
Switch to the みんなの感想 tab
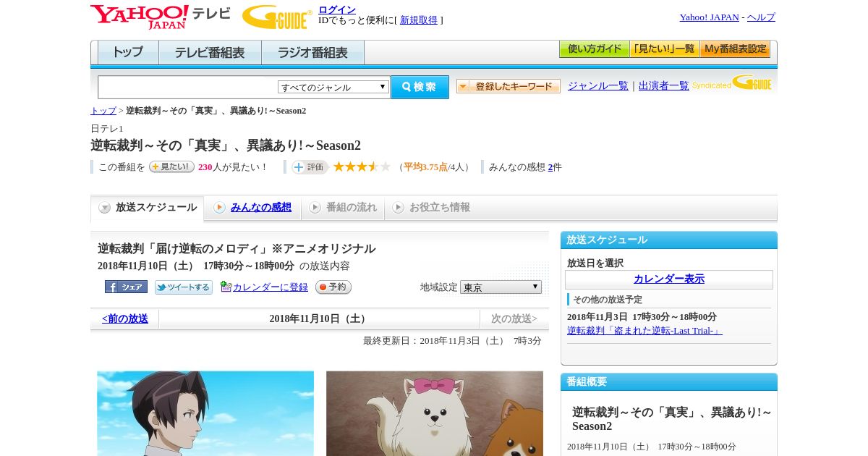point(252,208)
